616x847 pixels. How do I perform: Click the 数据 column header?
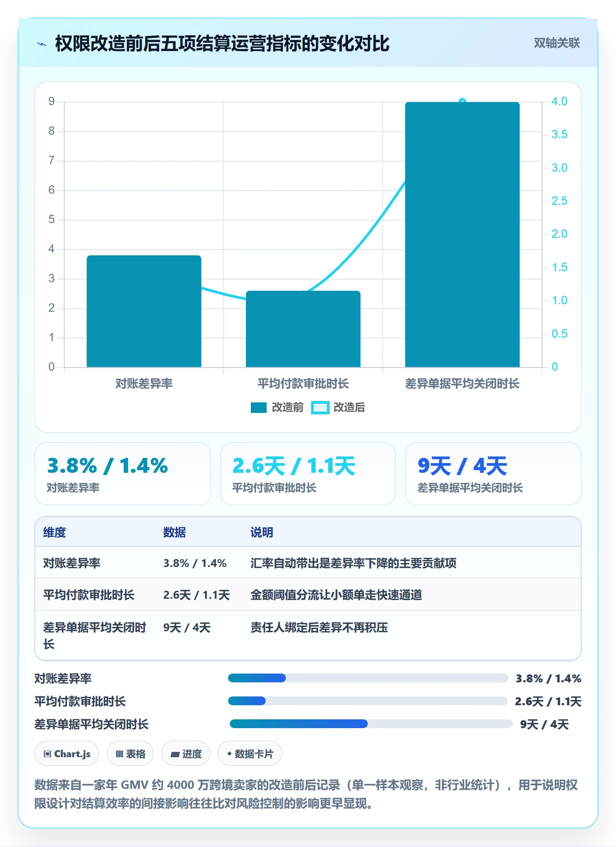pyautogui.click(x=175, y=532)
